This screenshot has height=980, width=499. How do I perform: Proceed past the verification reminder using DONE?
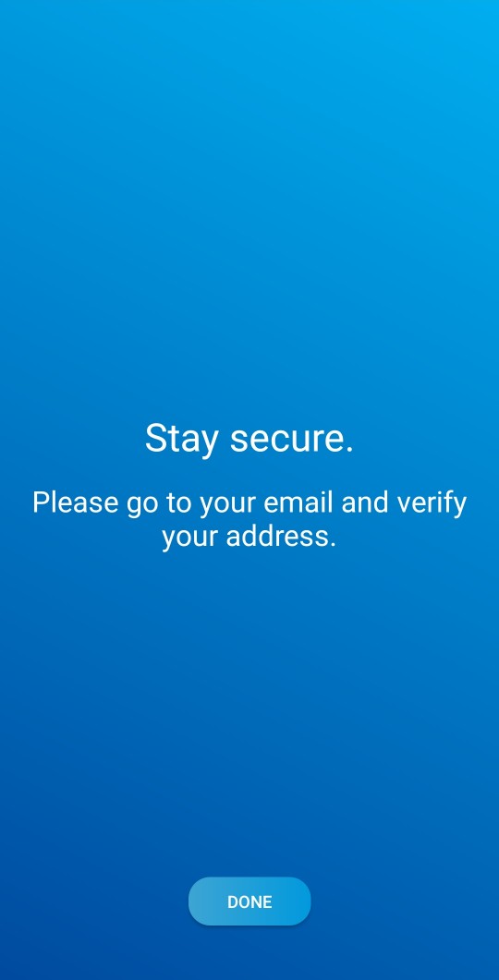[249, 901]
